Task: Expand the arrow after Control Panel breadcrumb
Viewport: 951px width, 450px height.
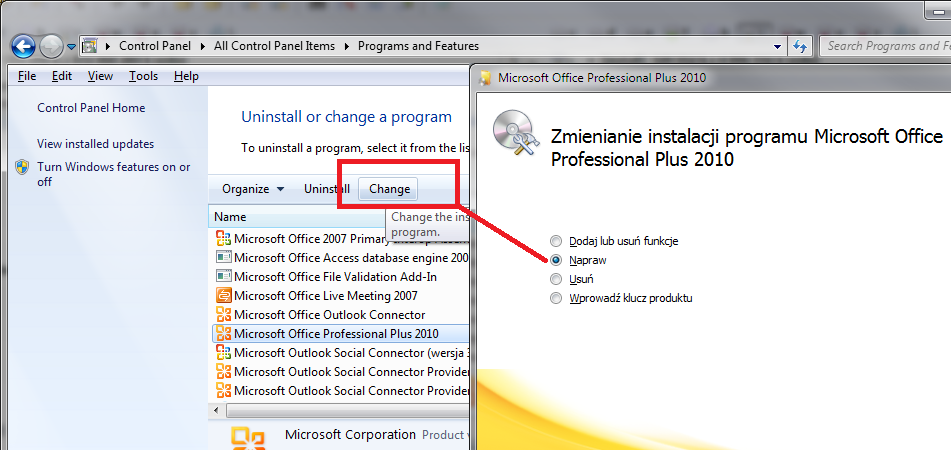Action: (x=203, y=46)
